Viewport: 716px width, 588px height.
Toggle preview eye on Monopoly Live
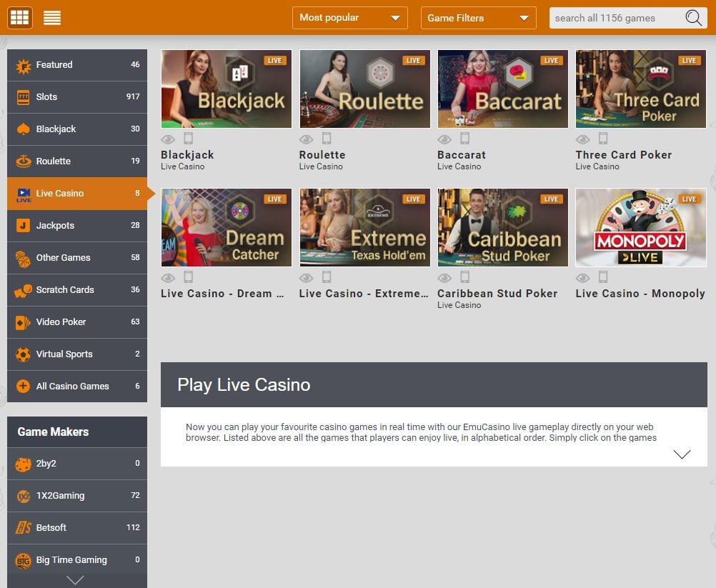[x=583, y=278]
